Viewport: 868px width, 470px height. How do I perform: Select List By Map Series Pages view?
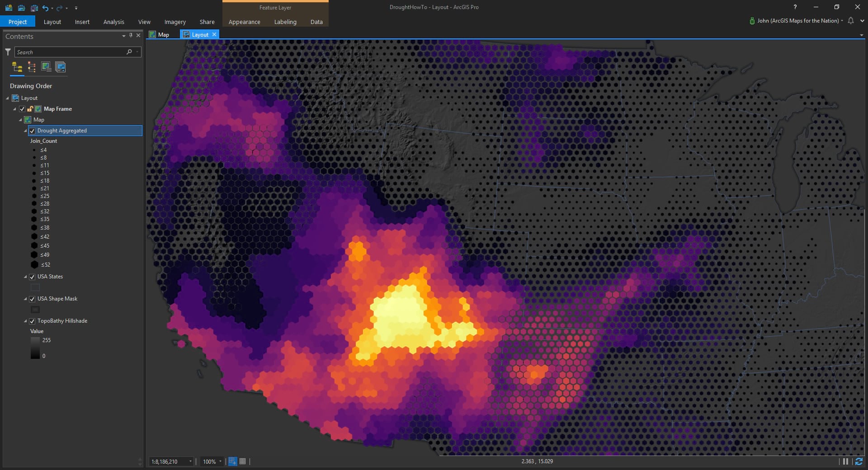pos(61,67)
